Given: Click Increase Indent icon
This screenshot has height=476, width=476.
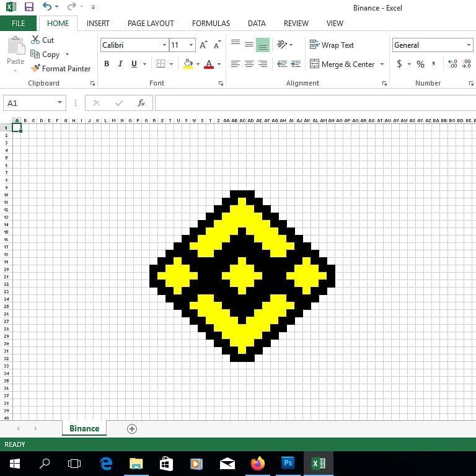Looking at the screenshot, I should 296,64.
